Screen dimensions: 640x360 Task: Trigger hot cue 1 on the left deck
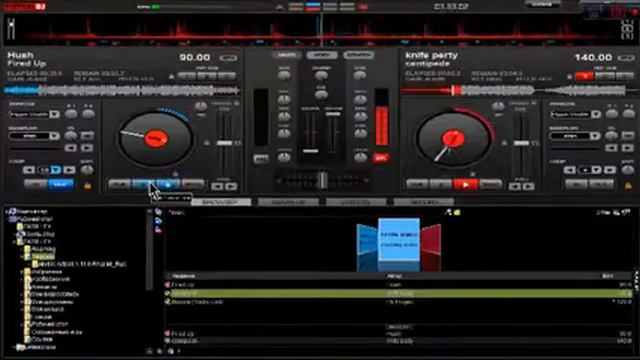tap(187, 76)
